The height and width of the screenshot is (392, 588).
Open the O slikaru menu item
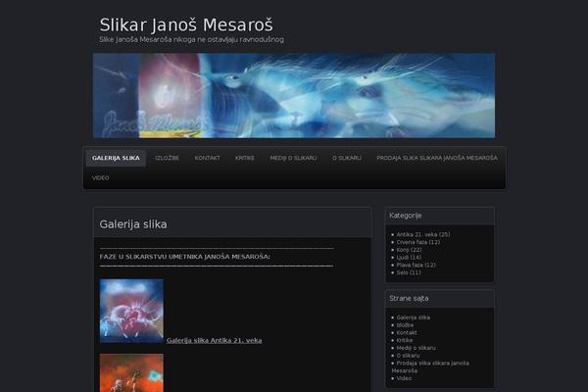click(347, 158)
